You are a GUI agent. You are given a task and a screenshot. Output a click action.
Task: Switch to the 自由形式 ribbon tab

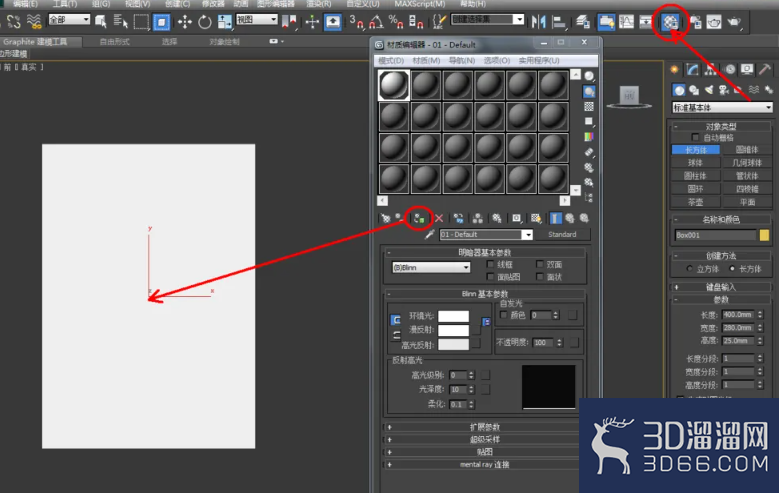point(115,42)
